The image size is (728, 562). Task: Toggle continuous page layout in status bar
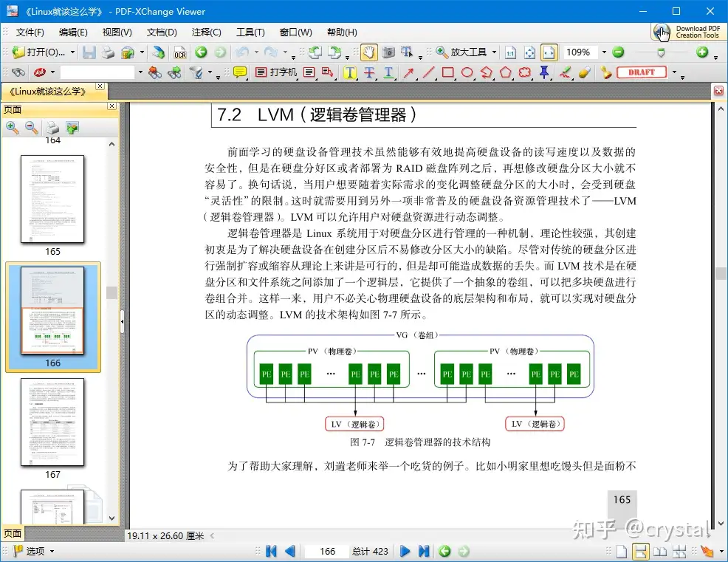coord(641,551)
